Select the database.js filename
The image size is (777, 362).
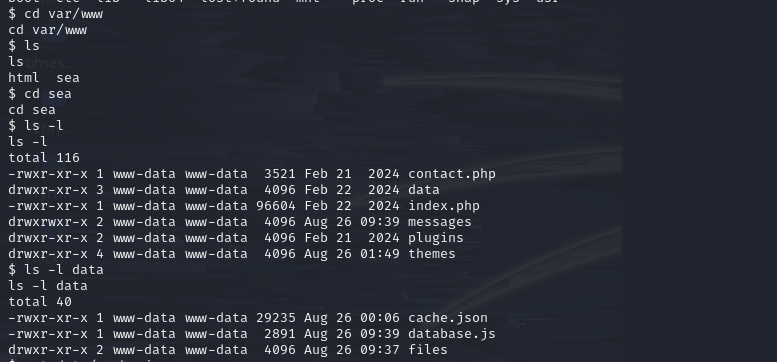pyautogui.click(x=451, y=334)
